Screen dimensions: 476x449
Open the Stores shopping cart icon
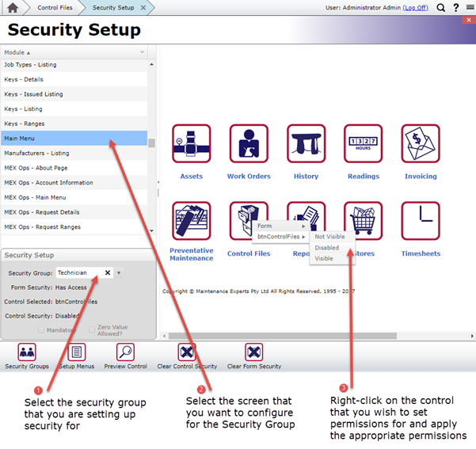point(363,221)
